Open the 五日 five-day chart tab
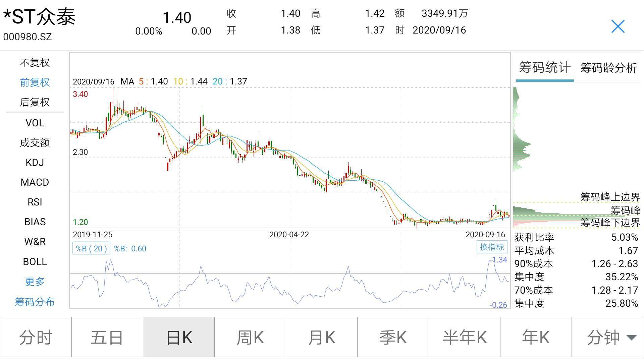This screenshot has height=362, width=644. [x=107, y=337]
